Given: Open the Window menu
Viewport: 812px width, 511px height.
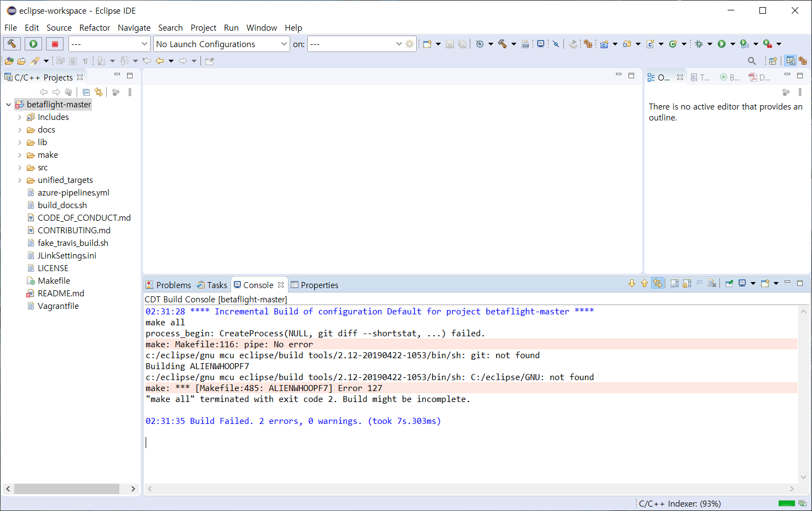Looking at the screenshot, I should pos(262,27).
